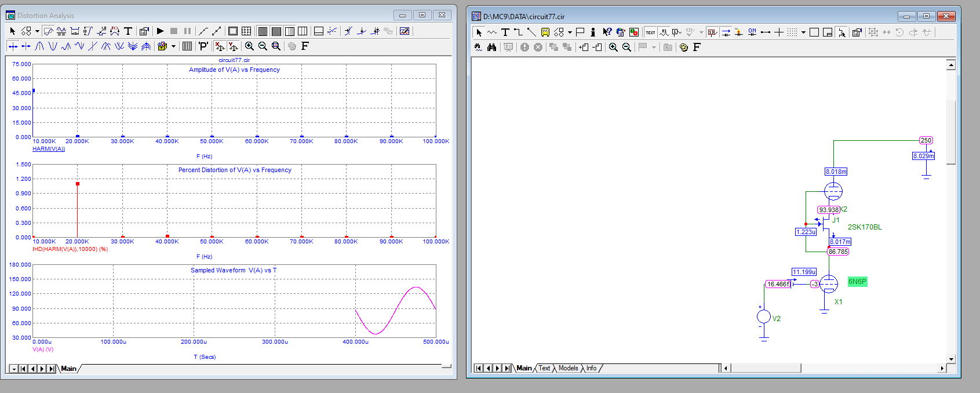The height and width of the screenshot is (393, 980).
Task: Select the Text mode 'T' tool in circuit toolbar
Action: [x=505, y=32]
